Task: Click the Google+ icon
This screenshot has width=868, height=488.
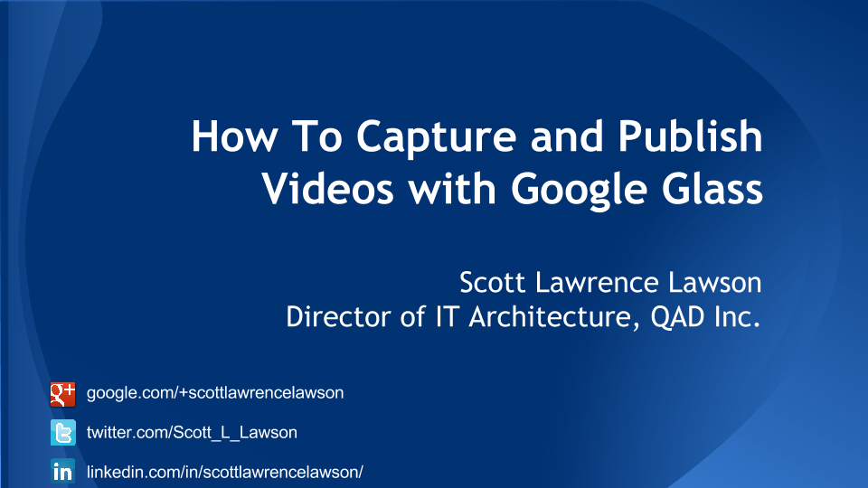Action: 62,395
